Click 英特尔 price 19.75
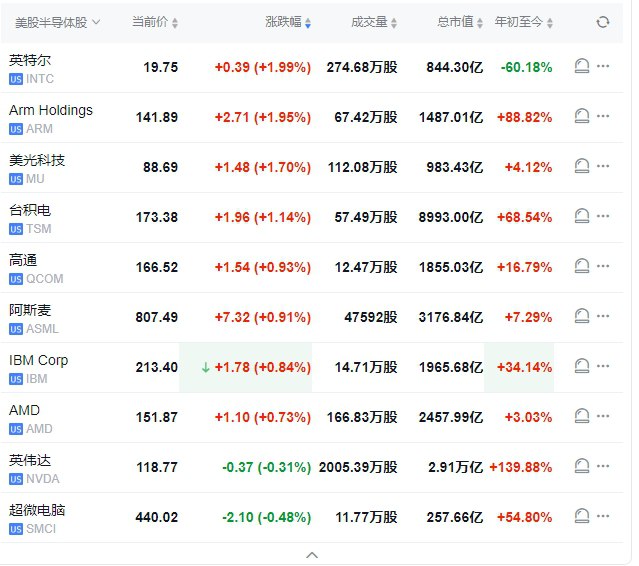Viewport: 639px width, 566px height. [x=161, y=67]
